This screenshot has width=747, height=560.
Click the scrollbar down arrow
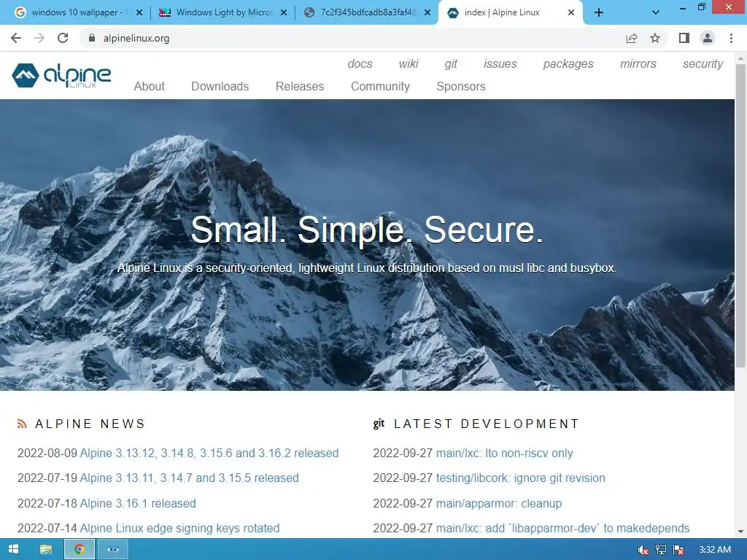[x=740, y=532]
